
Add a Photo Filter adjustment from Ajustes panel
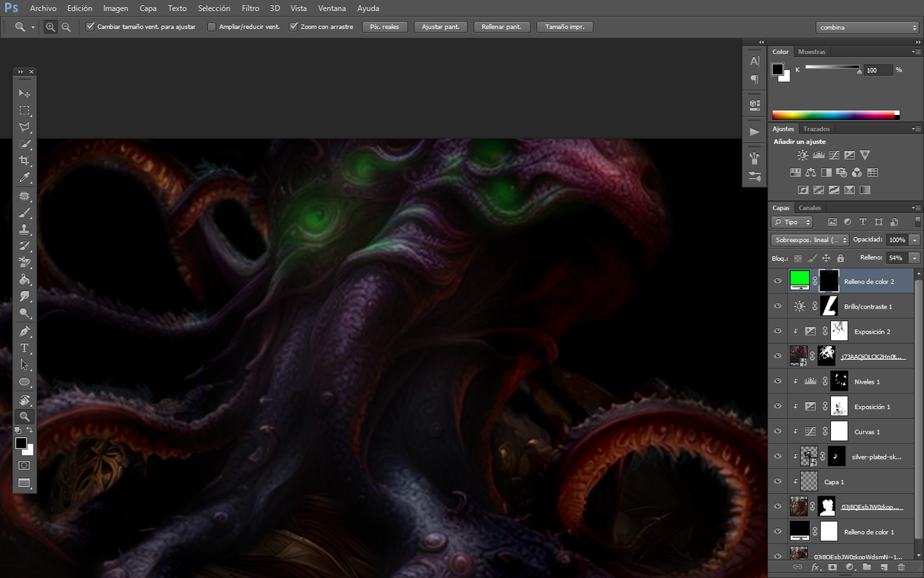(x=842, y=173)
